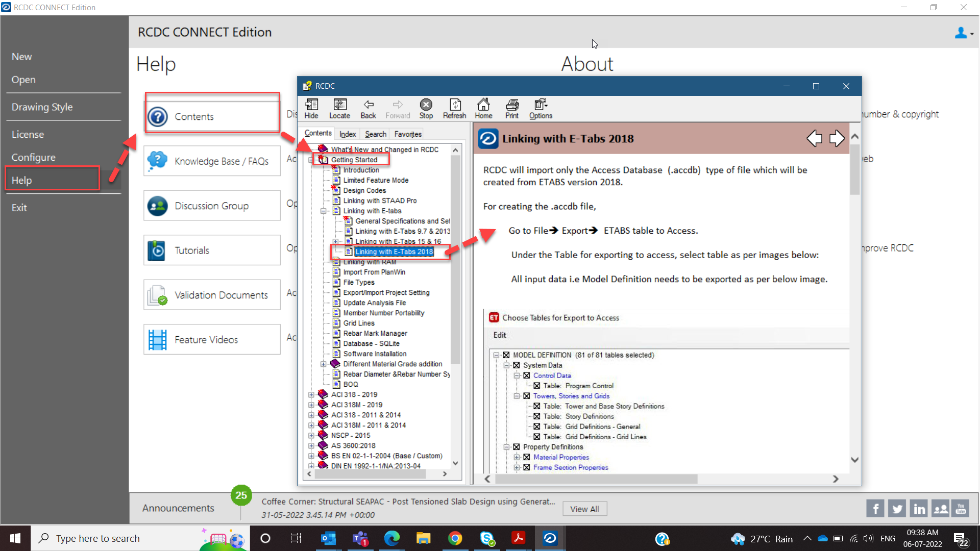
Task: Expand the ACI 318 - 2019 node
Action: pos(311,395)
